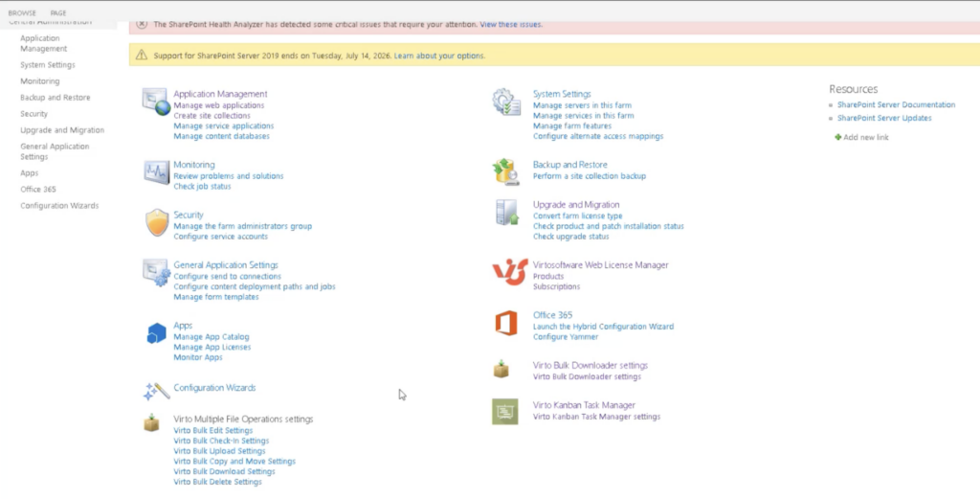The width and height of the screenshot is (980, 499).
Task: Open Manage services in this farm link
Action: (583, 116)
